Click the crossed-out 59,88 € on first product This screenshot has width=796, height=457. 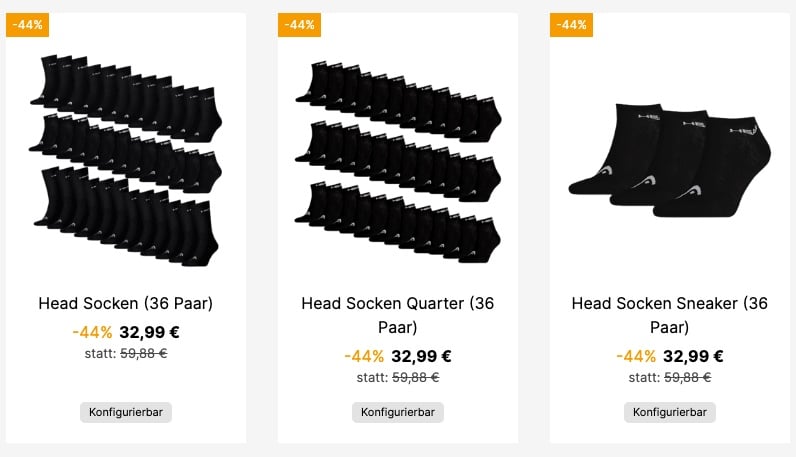coord(143,353)
